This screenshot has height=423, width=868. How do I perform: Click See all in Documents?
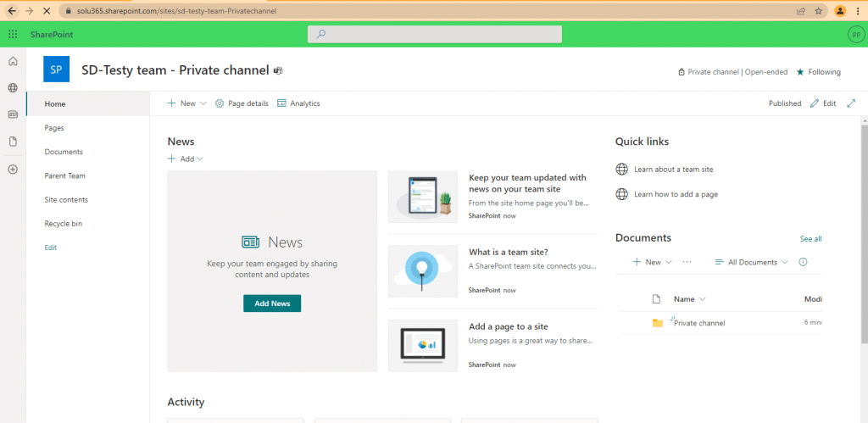click(x=810, y=239)
